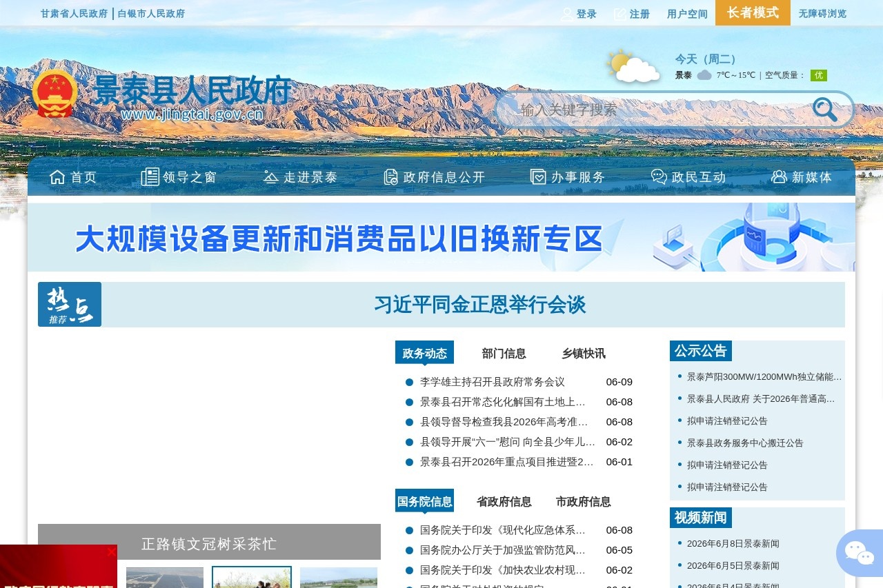
Task: Open the 大规模设备更新 banner
Action: point(441,237)
